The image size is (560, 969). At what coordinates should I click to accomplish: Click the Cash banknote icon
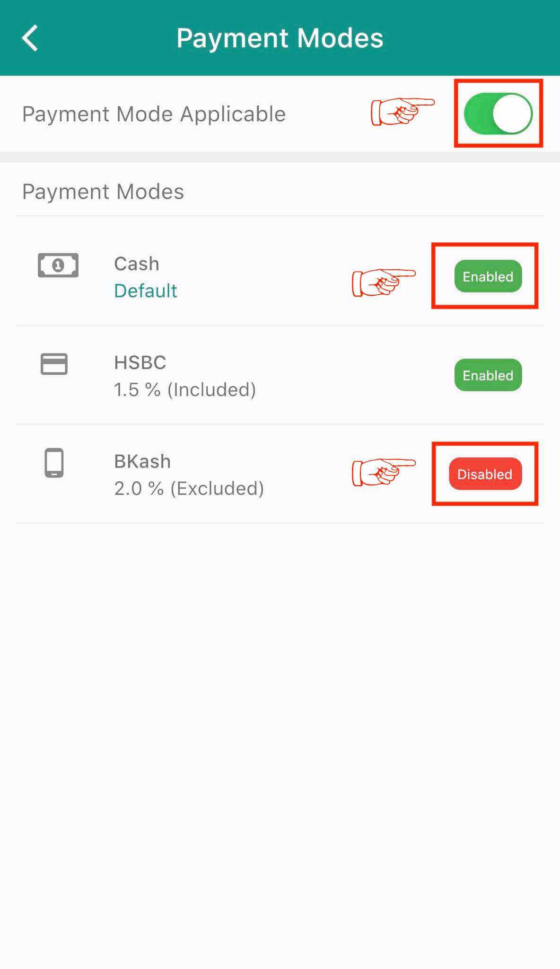[x=58, y=265]
